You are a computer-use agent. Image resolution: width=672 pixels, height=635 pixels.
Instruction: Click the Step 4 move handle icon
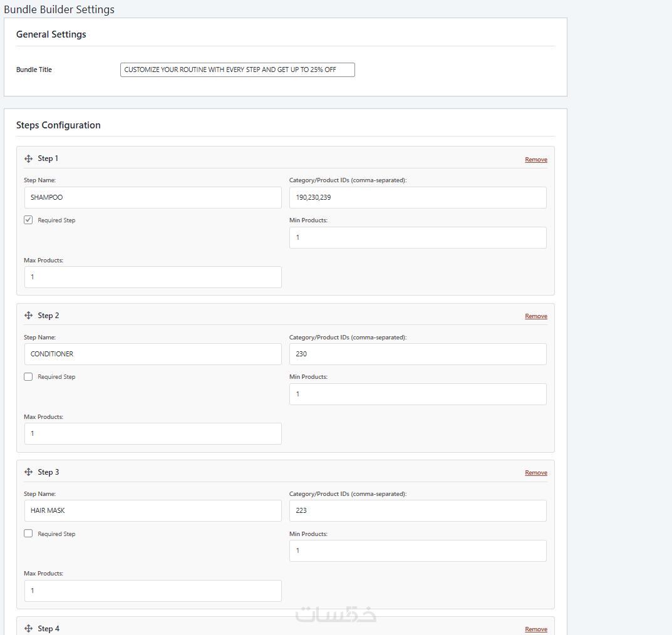28,629
